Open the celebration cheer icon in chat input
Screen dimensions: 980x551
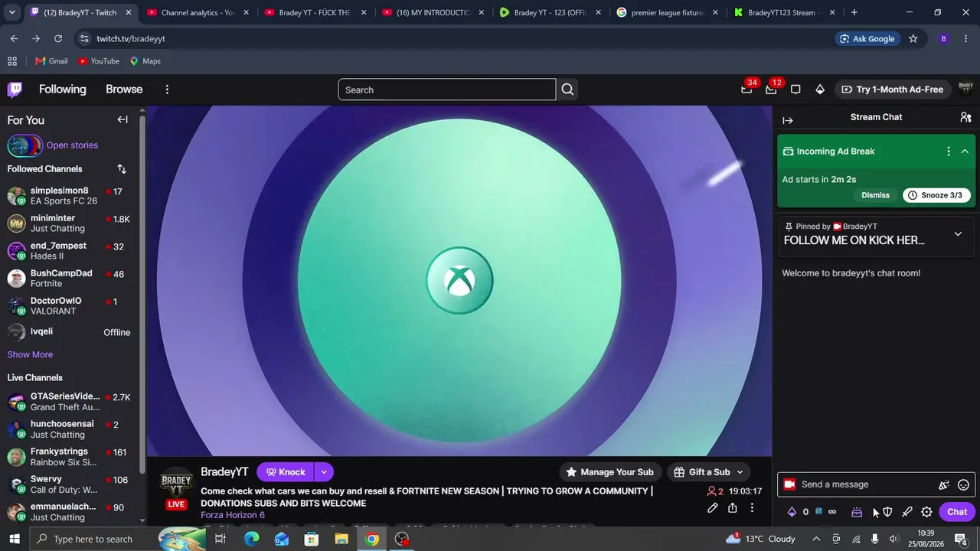coord(944,484)
